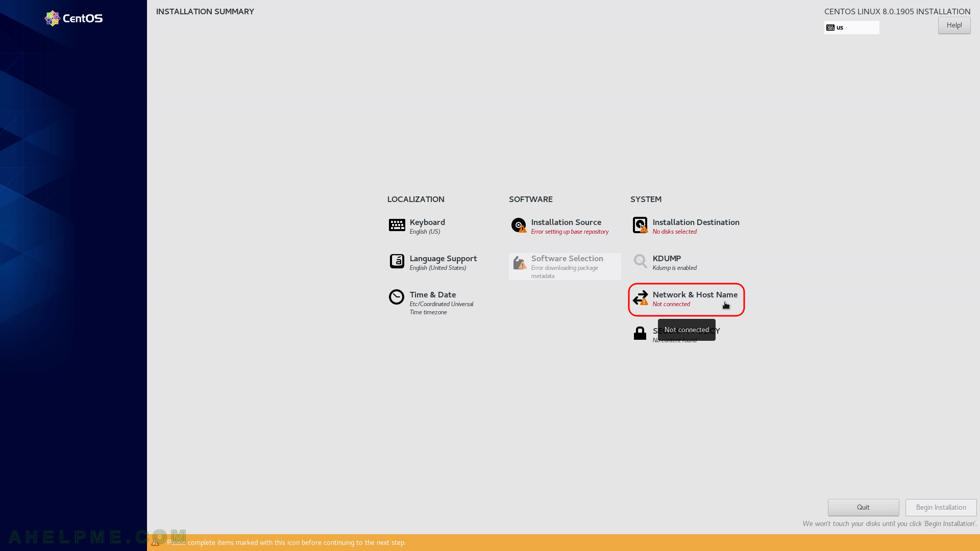Click the Installation Destination disk icon
980x551 pixels.
[640, 225]
